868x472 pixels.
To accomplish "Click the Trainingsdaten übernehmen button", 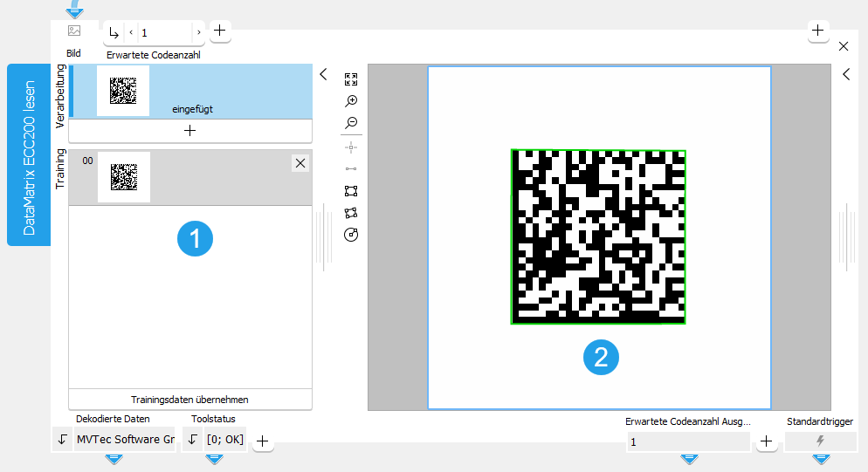I will pos(189,400).
